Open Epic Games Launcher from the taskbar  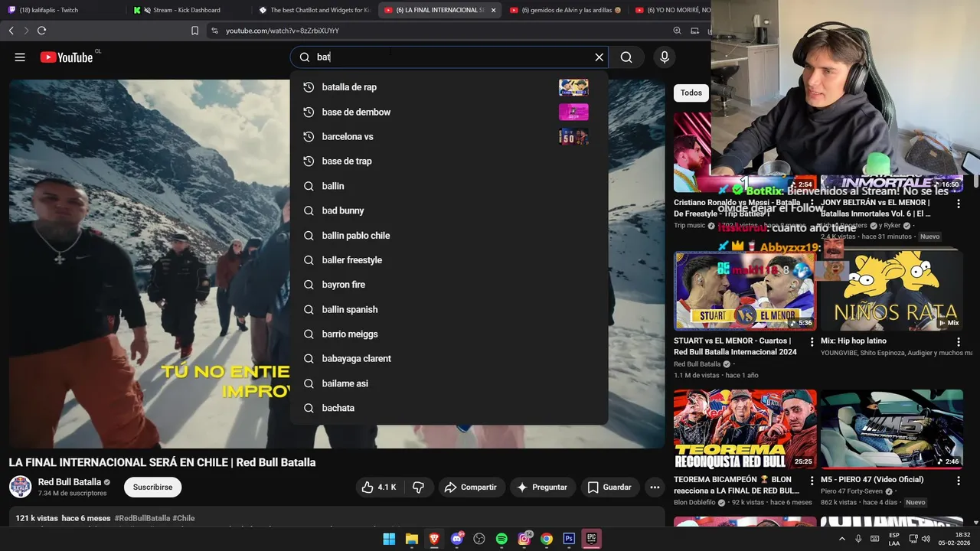(x=591, y=539)
